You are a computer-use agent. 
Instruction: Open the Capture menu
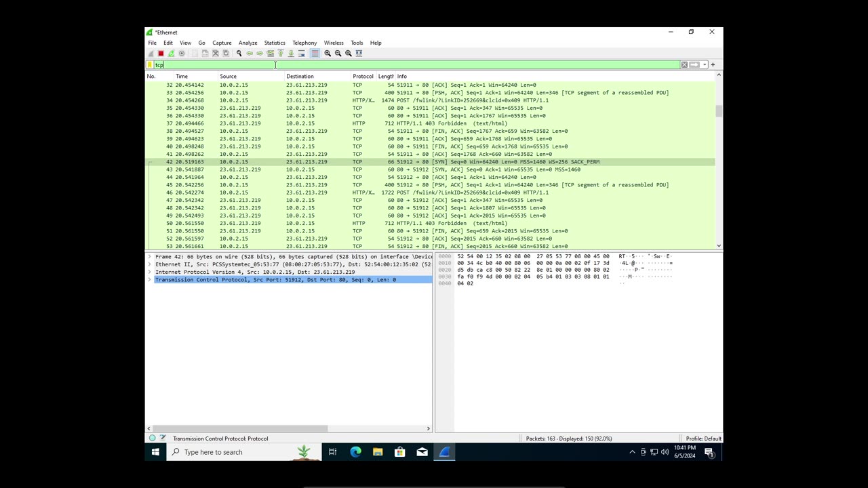222,43
